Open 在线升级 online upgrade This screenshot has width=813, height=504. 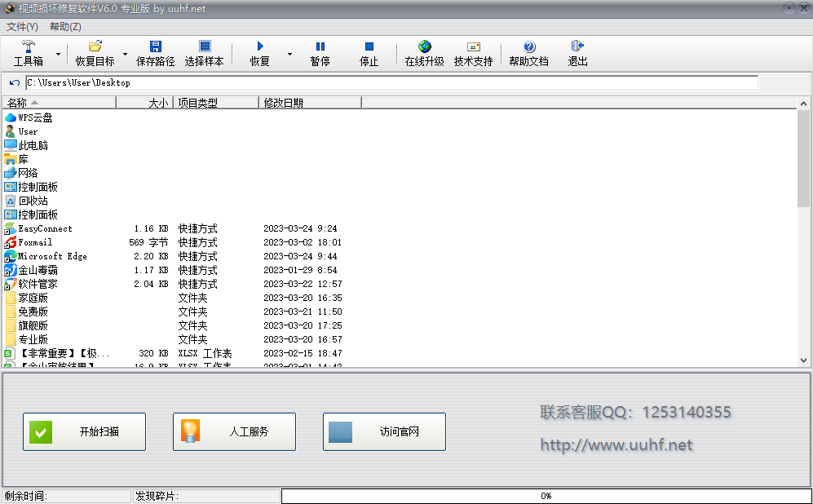tap(424, 53)
